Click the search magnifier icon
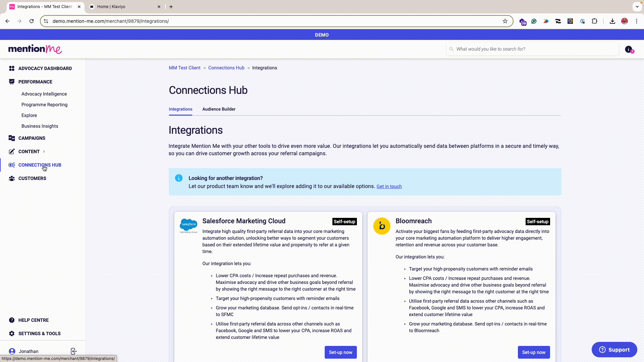Screen dimensions: 644x362 (x=451, y=49)
